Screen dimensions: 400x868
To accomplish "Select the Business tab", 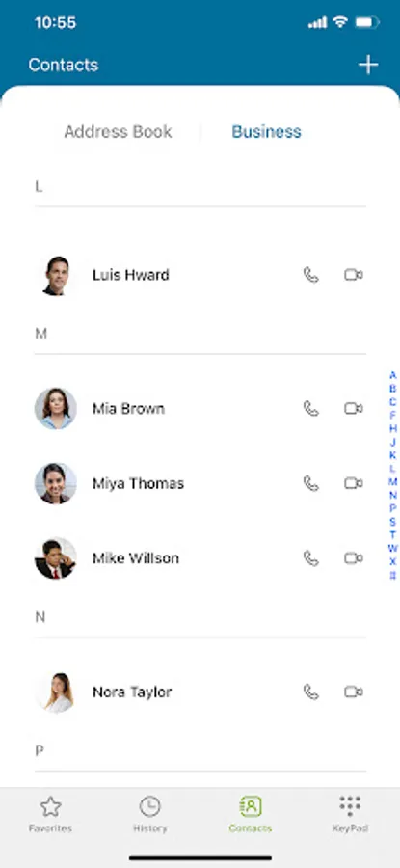I will pos(266,132).
